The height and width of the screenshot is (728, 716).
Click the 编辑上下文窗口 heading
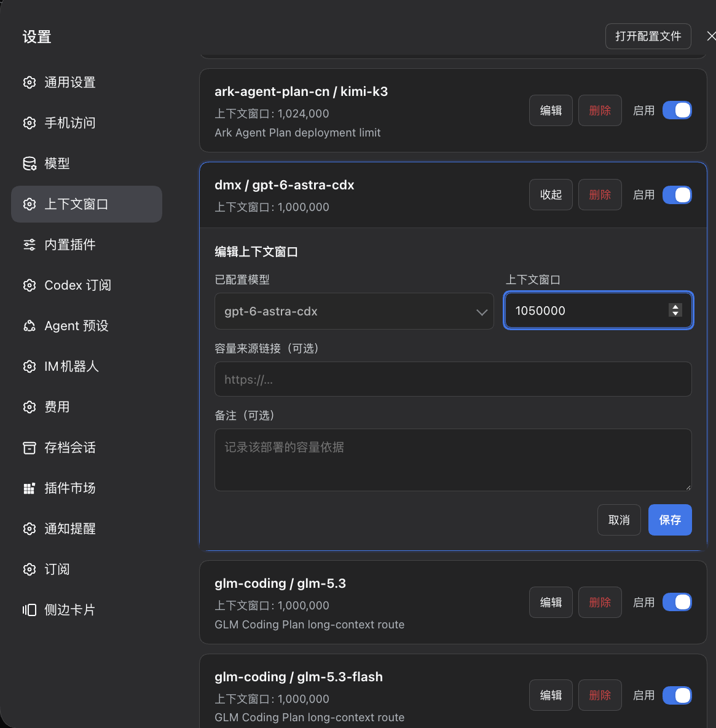click(x=256, y=251)
